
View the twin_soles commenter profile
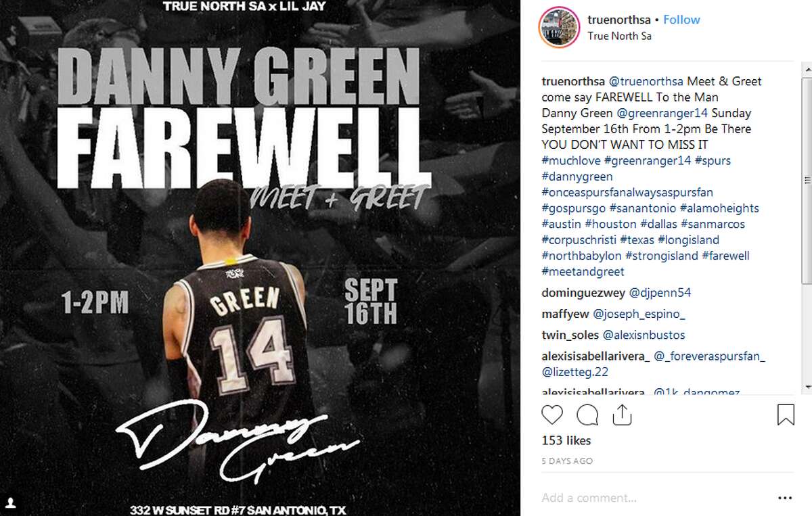(571, 335)
